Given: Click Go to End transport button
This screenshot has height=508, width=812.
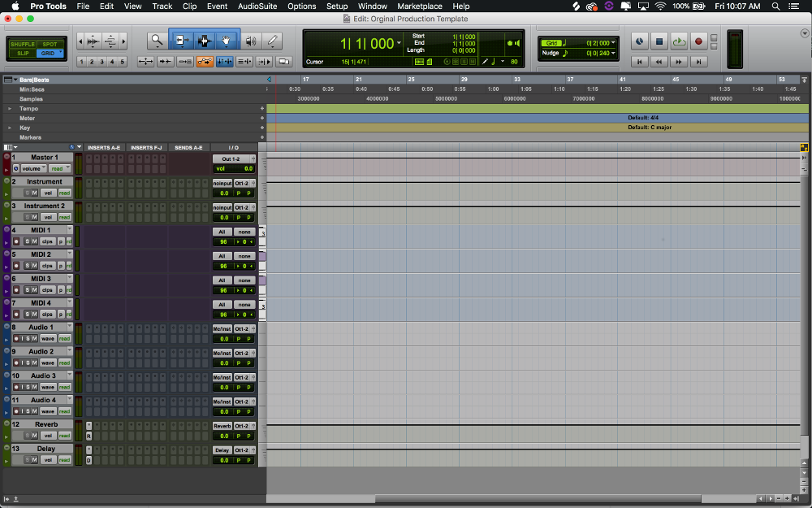Looking at the screenshot, I should tap(698, 62).
